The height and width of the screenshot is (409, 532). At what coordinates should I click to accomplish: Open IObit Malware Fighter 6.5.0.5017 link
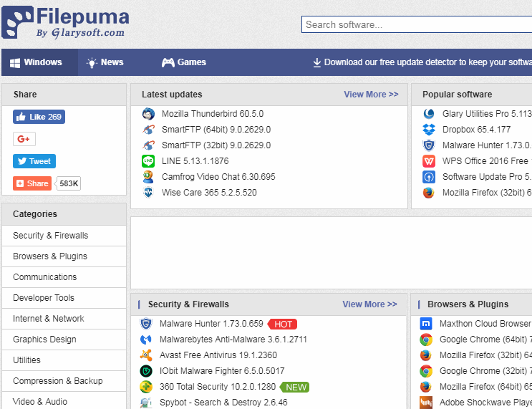pos(222,371)
